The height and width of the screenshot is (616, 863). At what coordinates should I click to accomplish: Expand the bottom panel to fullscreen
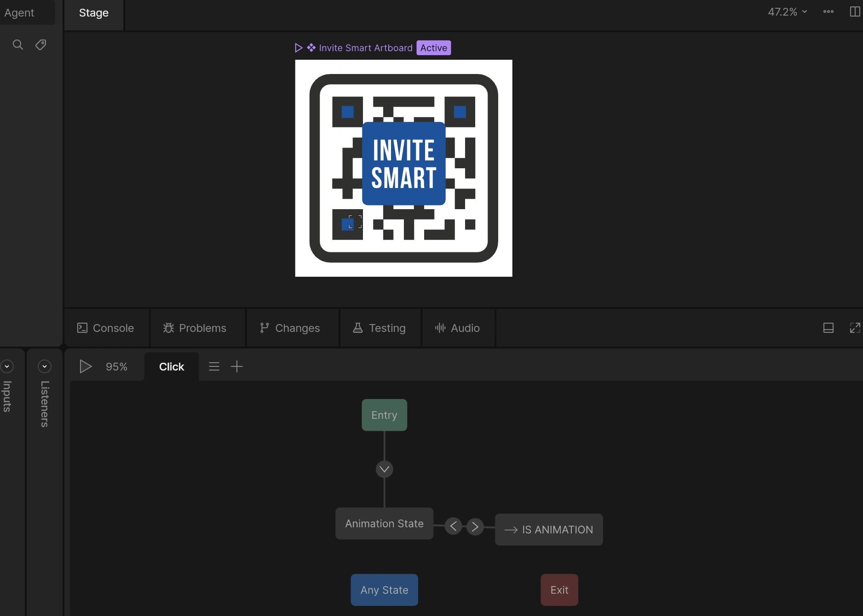855,328
